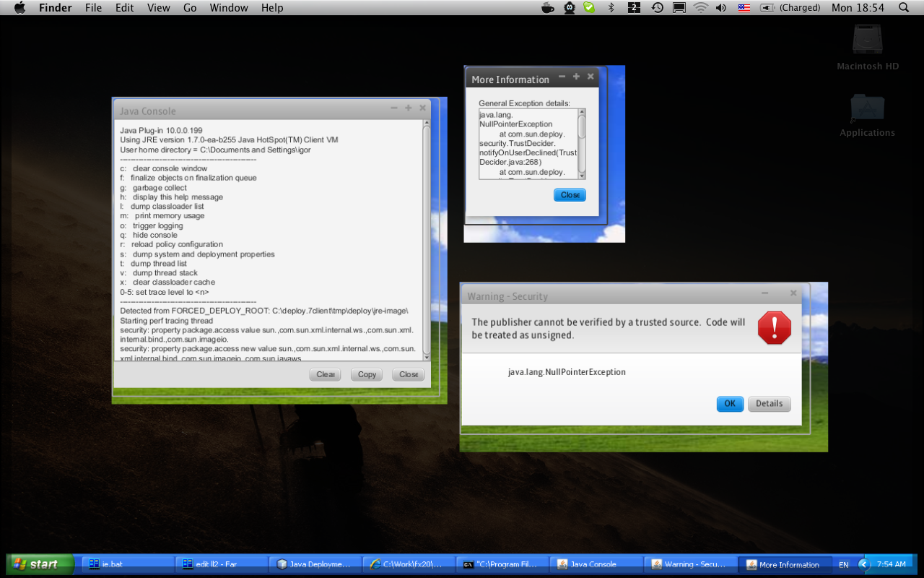The height and width of the screenshot is (578, 924).
Task: Open the Applications folder on desktop
Action: pos(867,111)
